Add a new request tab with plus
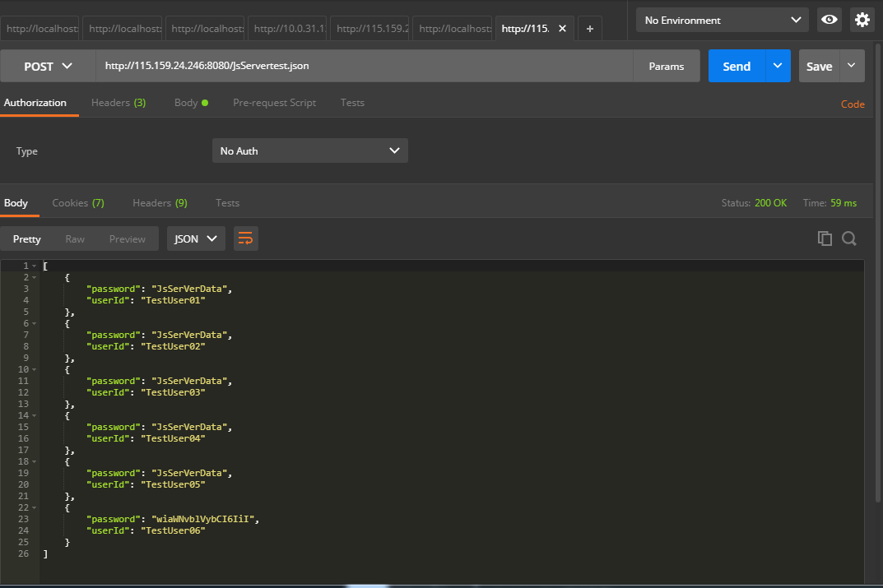The width and height of the screenshot is (883, 588). tap(589, 29)
